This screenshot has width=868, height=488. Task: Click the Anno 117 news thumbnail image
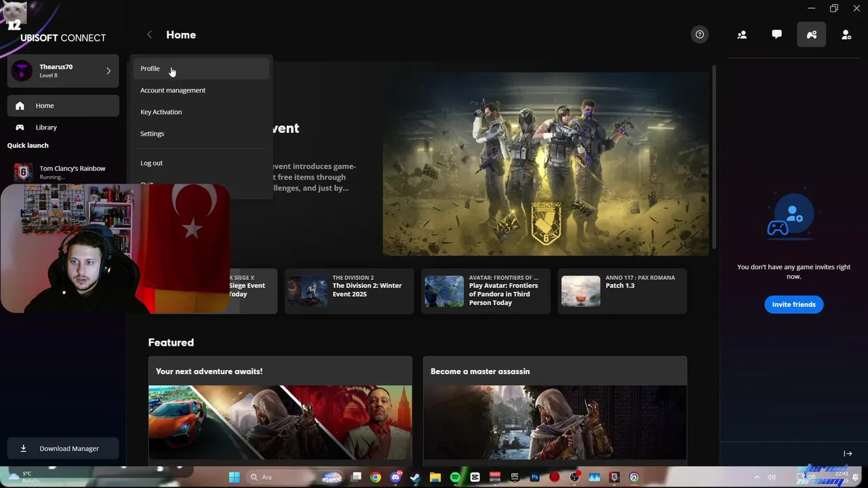click(580, 291)
